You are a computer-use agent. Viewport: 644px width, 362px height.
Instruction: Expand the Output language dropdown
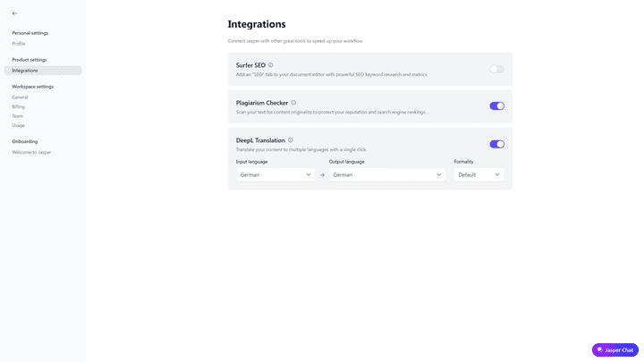tap(387, 175)
